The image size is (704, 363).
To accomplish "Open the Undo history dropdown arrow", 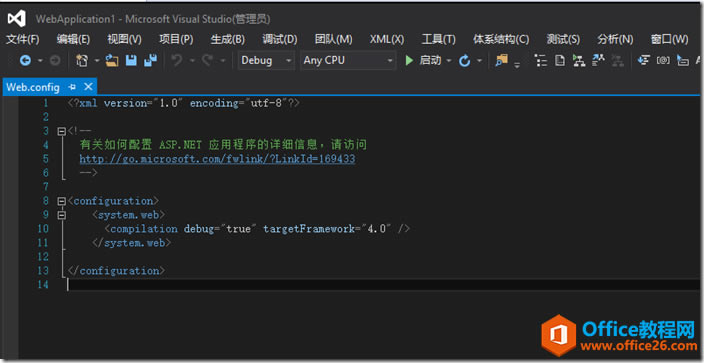I will [192, 61].
